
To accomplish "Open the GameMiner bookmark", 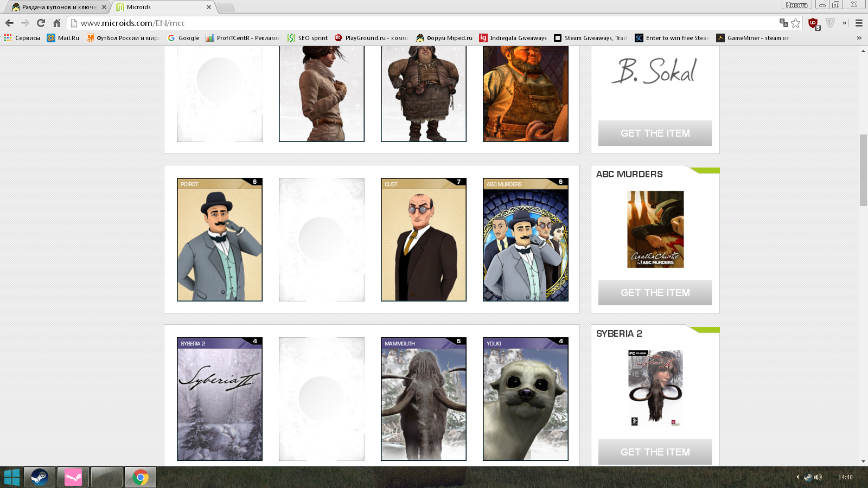I will 753,38.
